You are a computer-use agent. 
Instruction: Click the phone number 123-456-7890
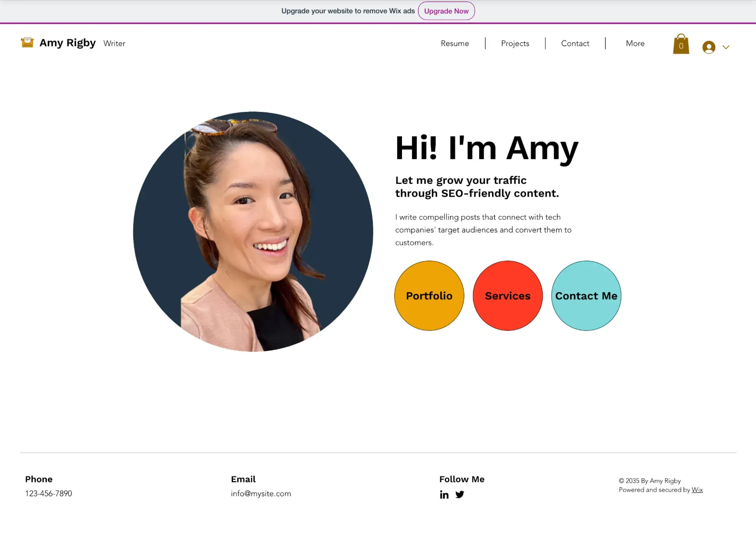click(48, 494)
